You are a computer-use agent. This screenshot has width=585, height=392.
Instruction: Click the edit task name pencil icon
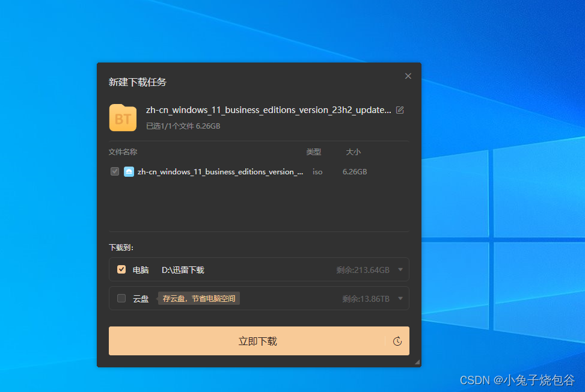[x=400, y=110]
